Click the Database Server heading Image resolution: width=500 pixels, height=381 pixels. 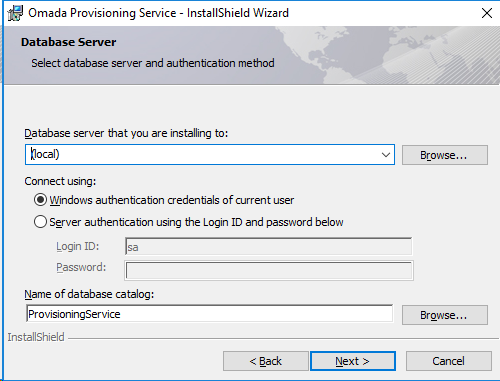[x=68, y=42]
